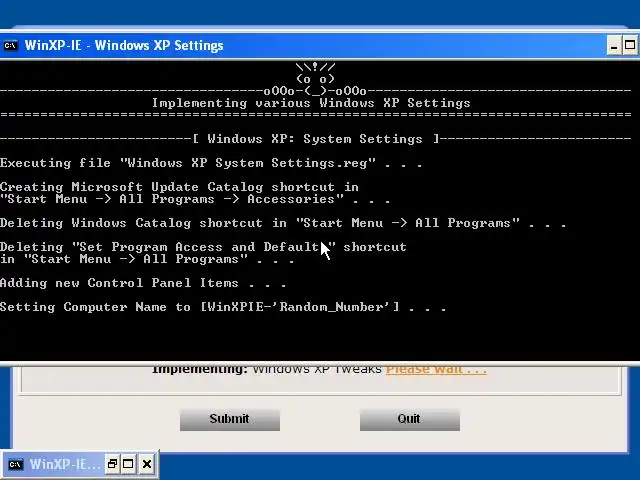Click the "Start Menu -> All Programs -> Accessories" line
Image resolution: width=640 pixels, height=480 pixels.
point(195,199)
